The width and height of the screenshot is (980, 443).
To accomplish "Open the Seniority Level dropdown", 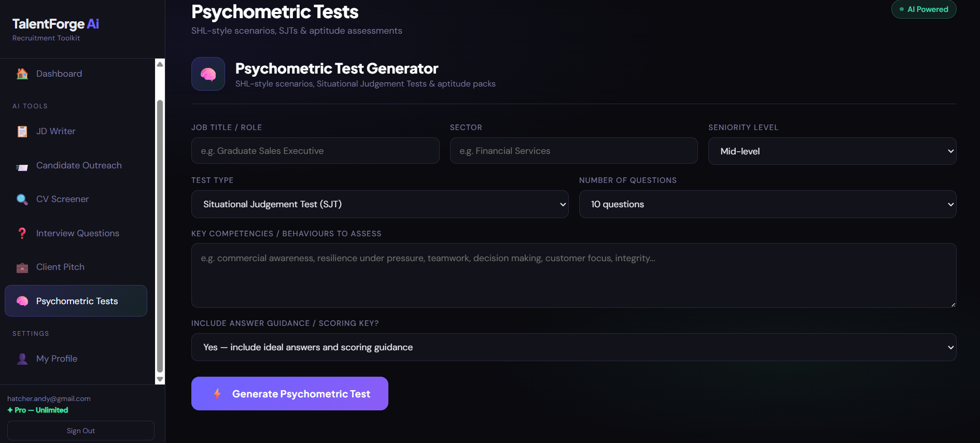I will pos(832,151).
